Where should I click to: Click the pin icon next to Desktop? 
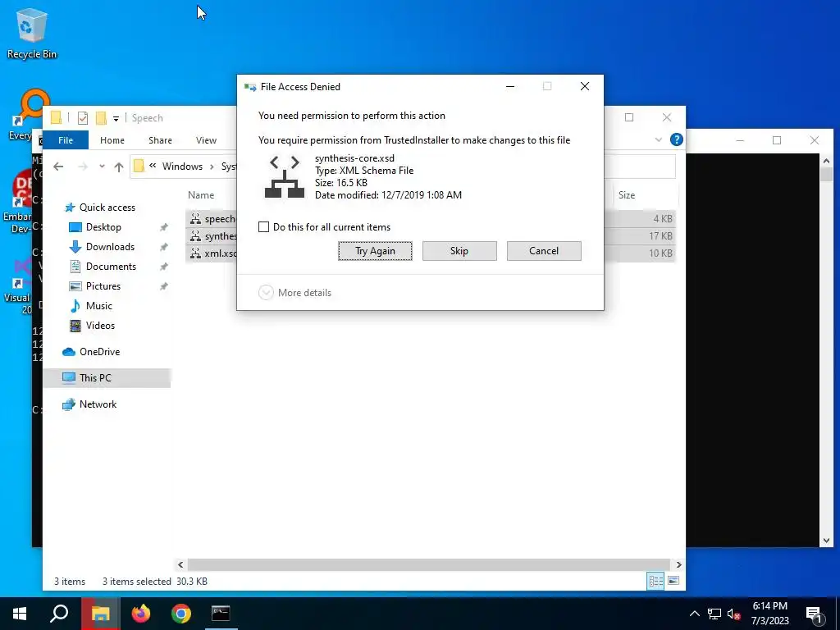(x=164, y=227)
